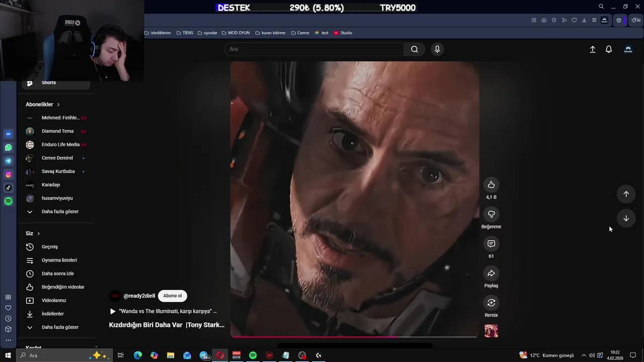Open sidebar three-dots setup menu

pyautogui.click(x=8, y=340)
